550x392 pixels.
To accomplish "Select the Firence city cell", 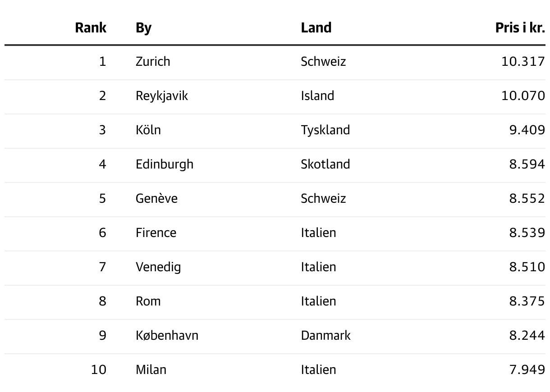I will [x=156, y=232].
